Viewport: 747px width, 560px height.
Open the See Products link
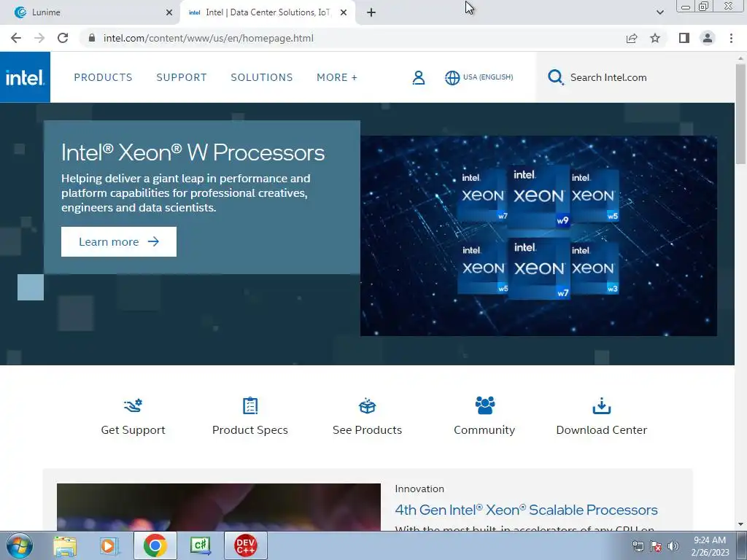tap(368, 430)
